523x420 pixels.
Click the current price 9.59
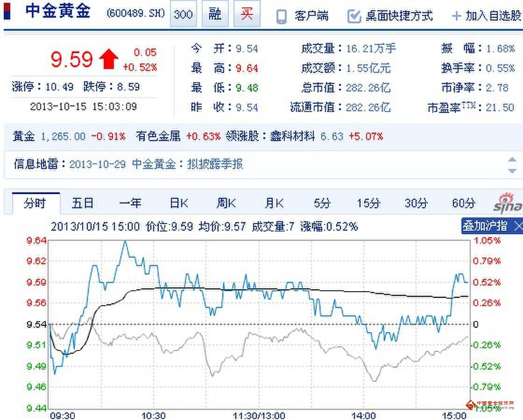72,60
